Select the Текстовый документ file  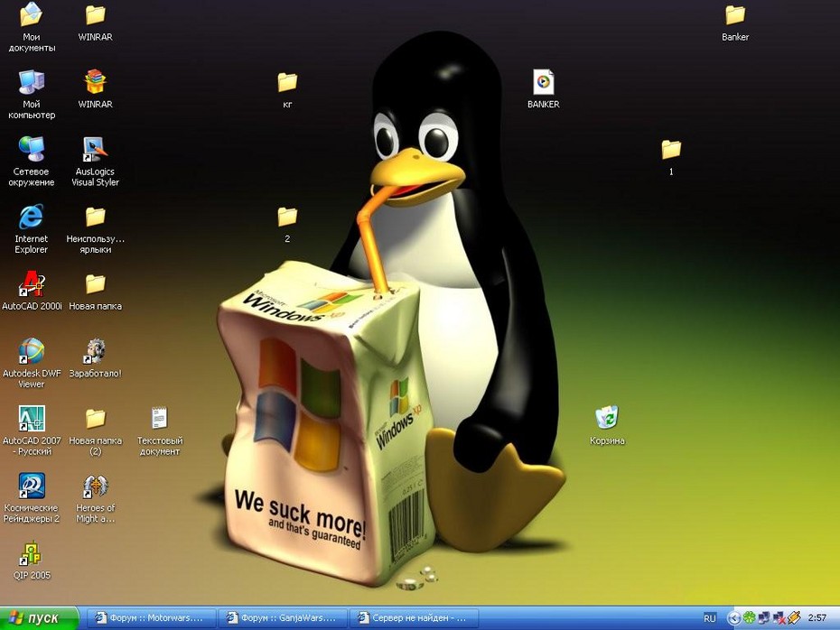tap(160, 419)
